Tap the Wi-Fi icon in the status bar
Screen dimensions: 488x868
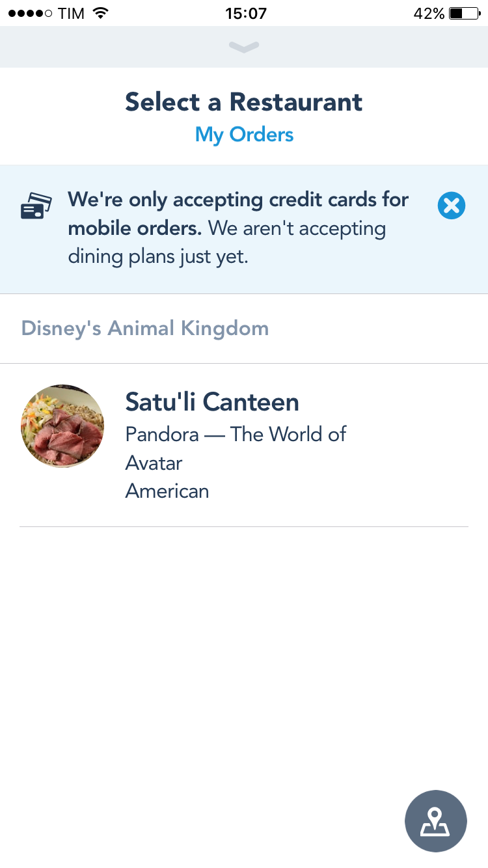pos(100,13)
